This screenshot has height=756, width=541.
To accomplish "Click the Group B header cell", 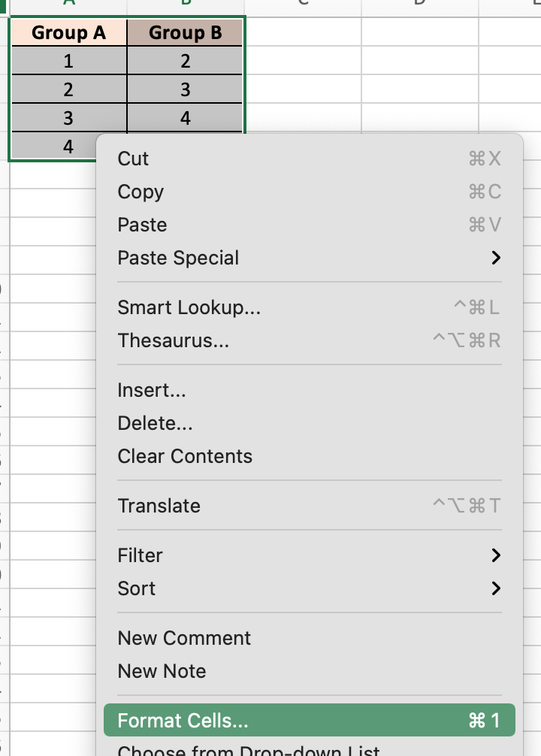I will [186, 33].
